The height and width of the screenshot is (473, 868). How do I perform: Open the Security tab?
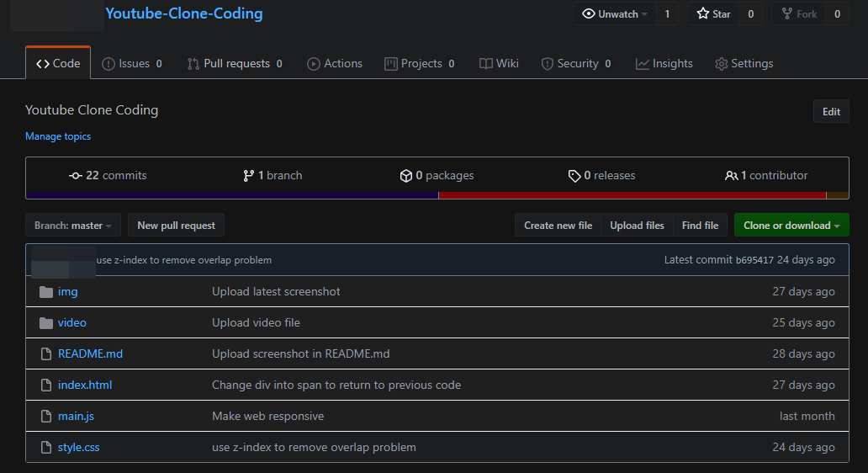tap(576, 64)
